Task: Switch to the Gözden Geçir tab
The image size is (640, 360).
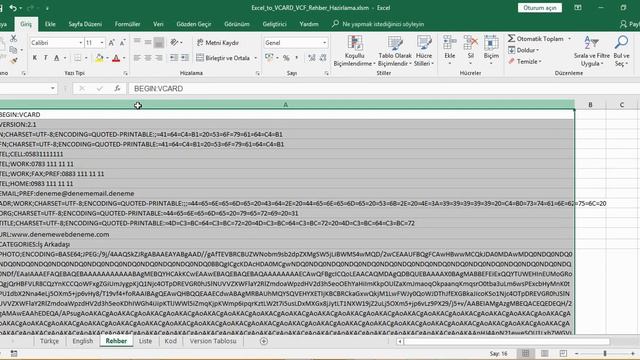Action: pyautogui.click(x=194, y=24)
